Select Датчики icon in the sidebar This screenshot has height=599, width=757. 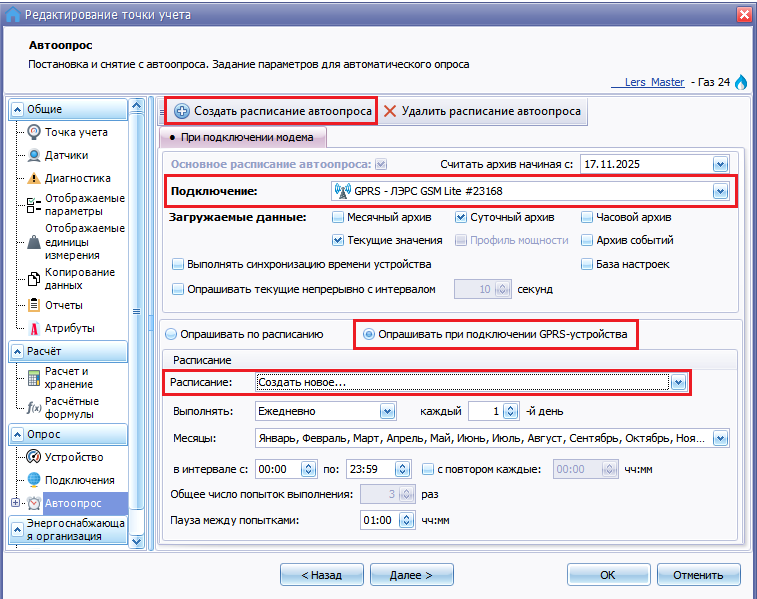point(35,155)
